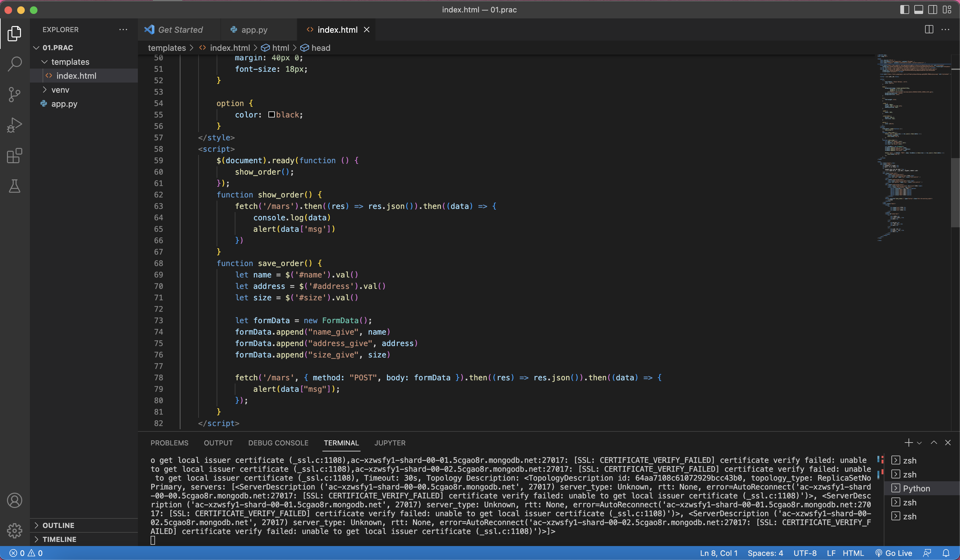Open the Run and Debug view
Viewport: 960px width, 560px height.
[15, 125]
